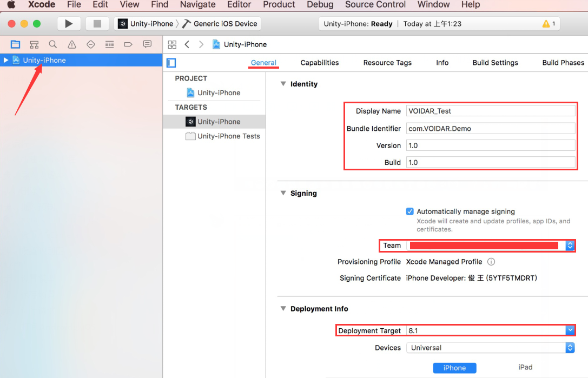Open the Issue navigator warning icon
The image size is (588, 378).
point(71,44)
